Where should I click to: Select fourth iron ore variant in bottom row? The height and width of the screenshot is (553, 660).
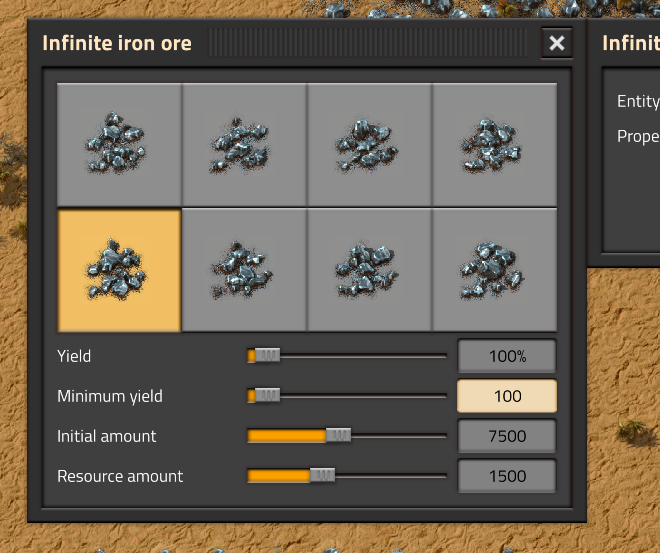coord(495,270)
